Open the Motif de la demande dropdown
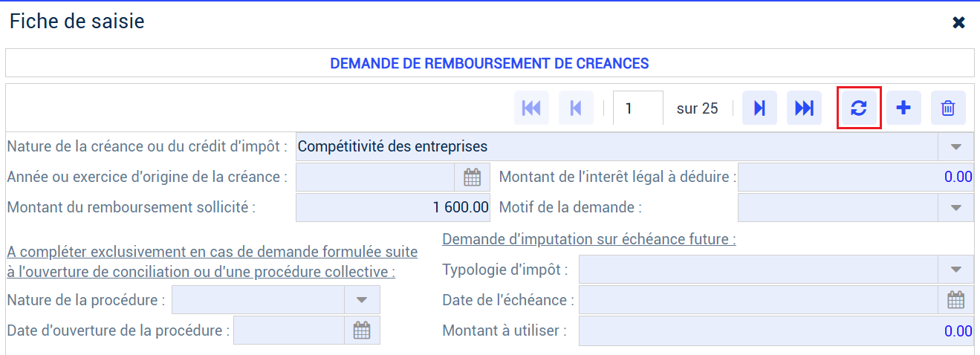Screen dimensions: 980x355 coord(956,208)
